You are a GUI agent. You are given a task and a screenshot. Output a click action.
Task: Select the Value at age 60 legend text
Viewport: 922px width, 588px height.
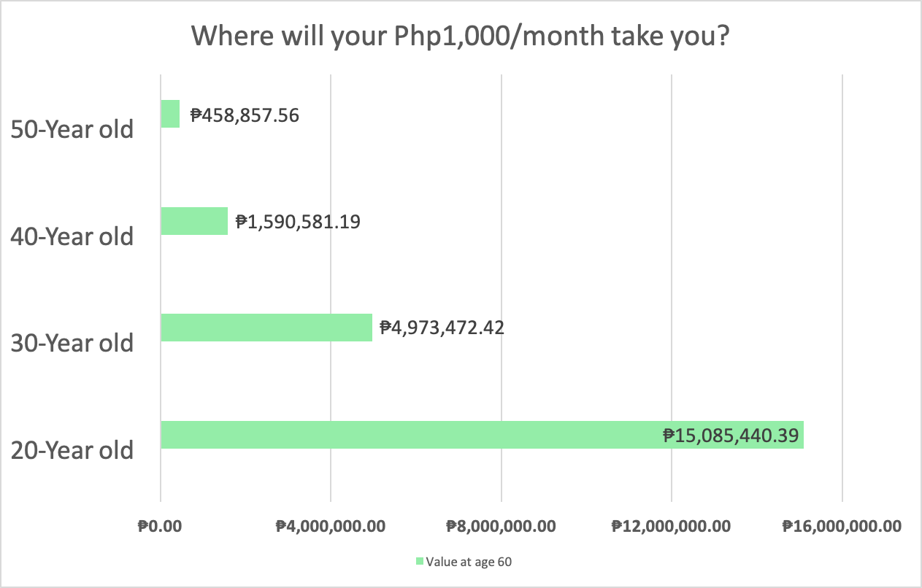click(466, 561)
